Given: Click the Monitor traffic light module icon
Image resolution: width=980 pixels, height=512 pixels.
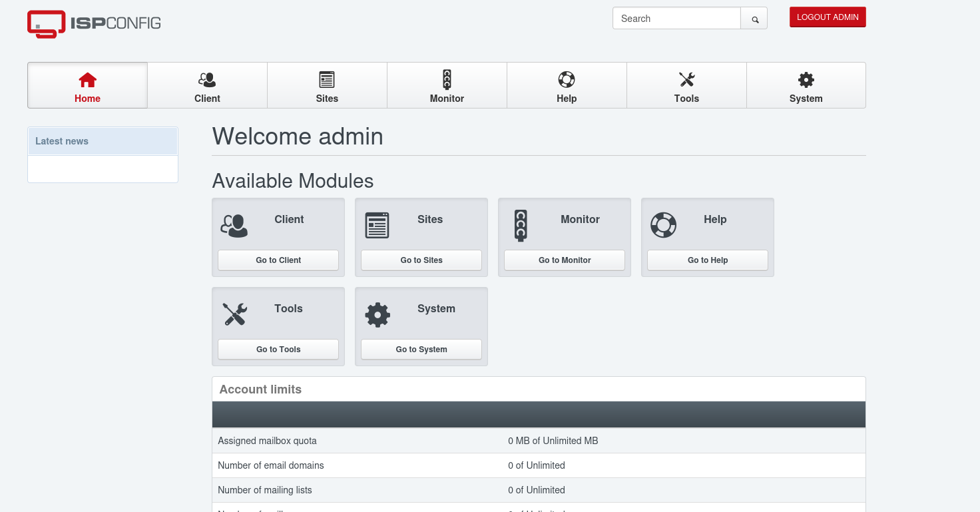Looking at the screenshot, I should pyautogui.click(x=521, y=226).
